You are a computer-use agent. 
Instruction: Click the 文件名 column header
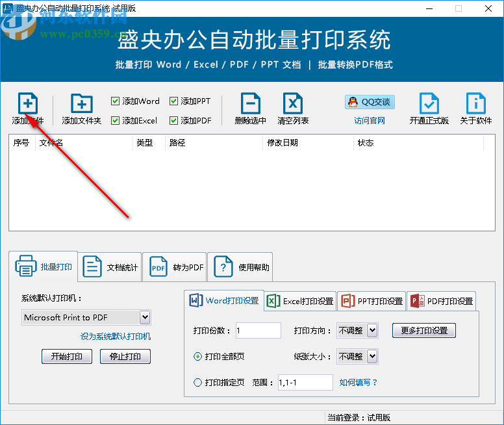pyautogui.click(x=84, y=142)
